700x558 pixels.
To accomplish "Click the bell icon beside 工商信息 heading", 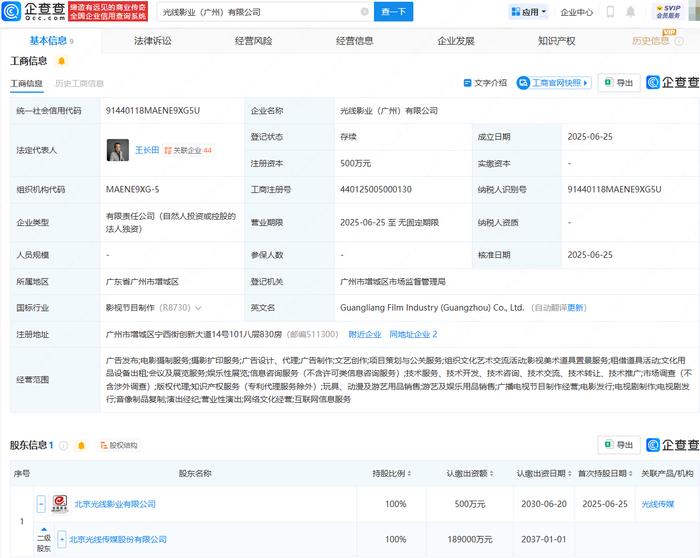I will coord(62,61).
